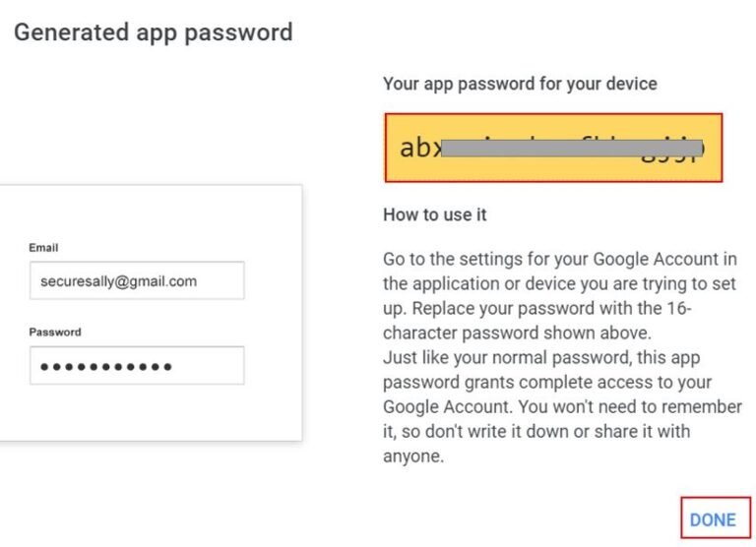
Task: Click the Email label above the field
Action: (43, 248)
